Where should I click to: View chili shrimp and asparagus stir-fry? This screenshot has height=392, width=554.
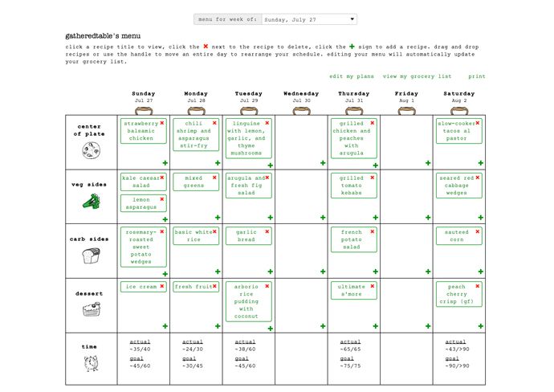pyautogui.click(x=193, y=134)
